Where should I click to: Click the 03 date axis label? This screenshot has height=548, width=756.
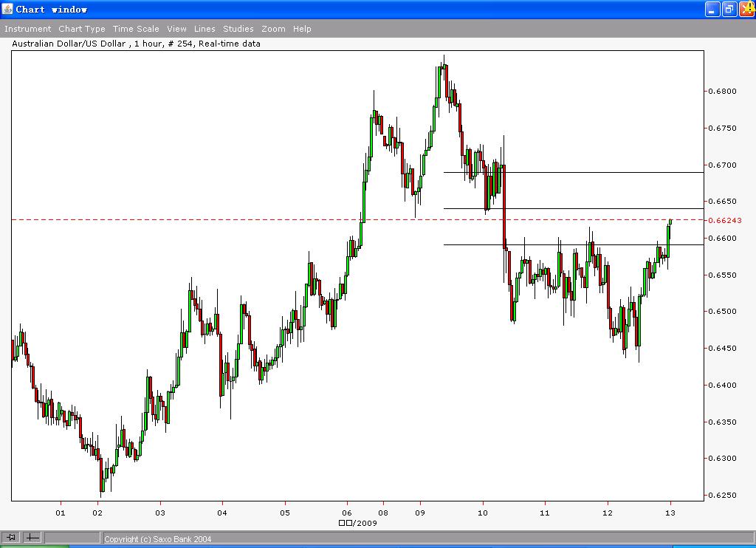(160, 513)
